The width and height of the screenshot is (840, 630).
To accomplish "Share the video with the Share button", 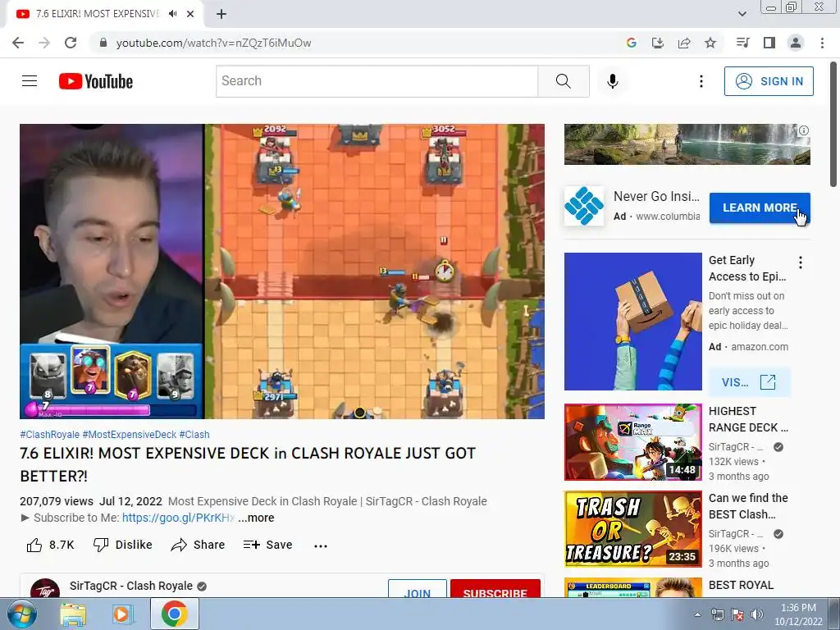I will coord(198,545).
